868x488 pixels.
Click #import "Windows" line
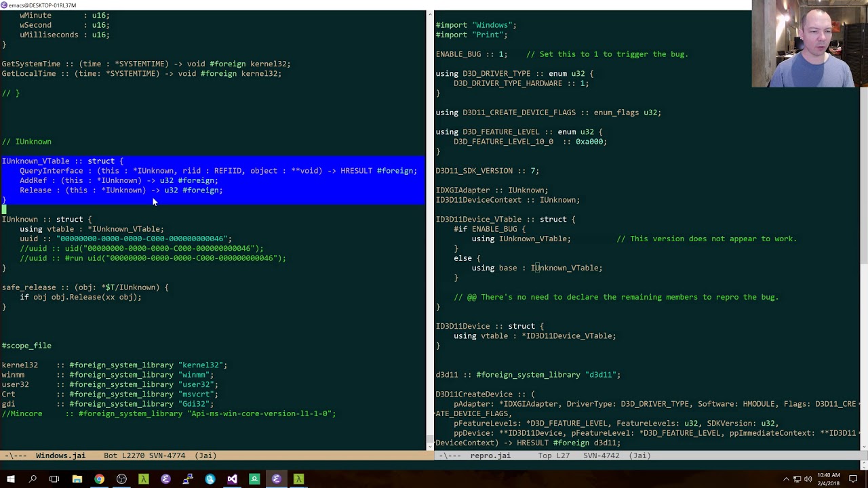point(476,25)
